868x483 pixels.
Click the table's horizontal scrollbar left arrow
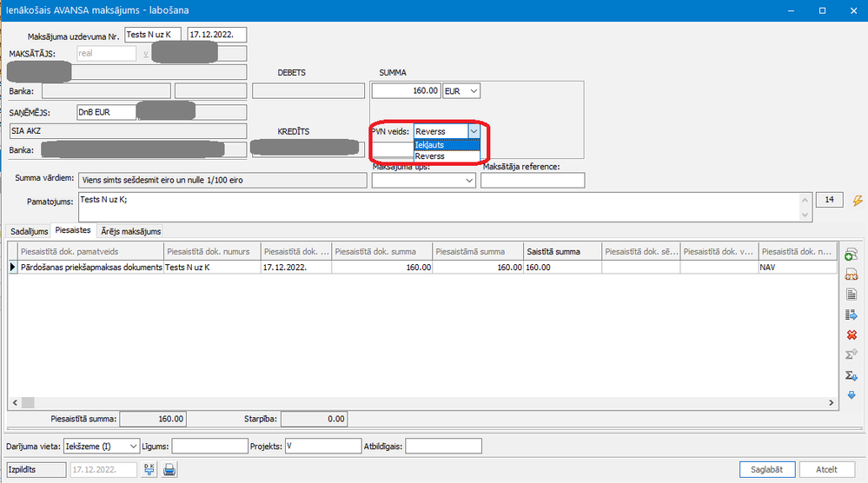15,403
